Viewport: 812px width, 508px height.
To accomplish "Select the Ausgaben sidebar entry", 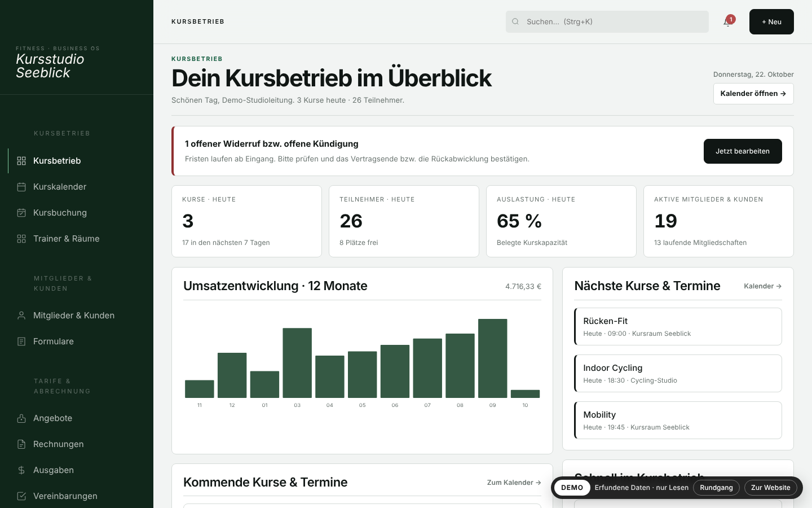I will pos(77,470).
